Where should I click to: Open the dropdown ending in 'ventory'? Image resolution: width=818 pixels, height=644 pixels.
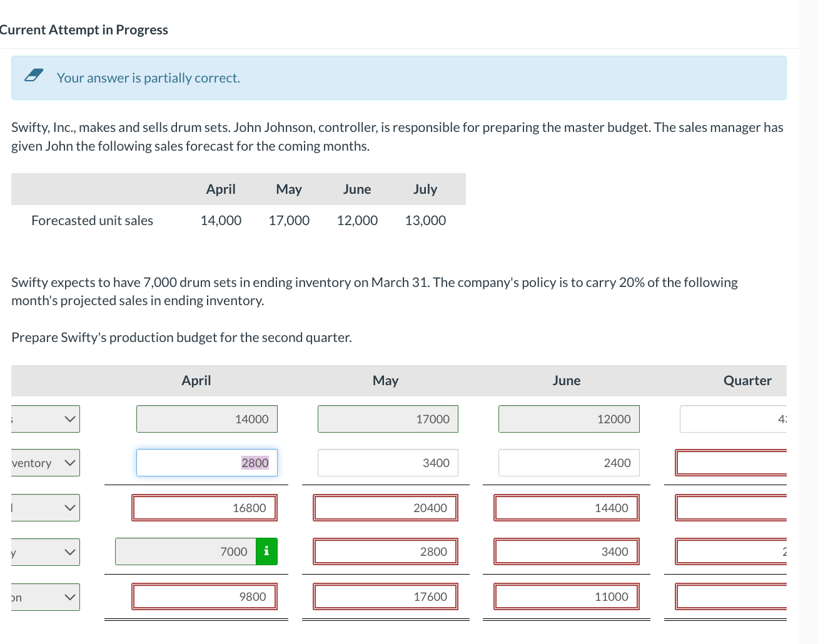(45, 463)
